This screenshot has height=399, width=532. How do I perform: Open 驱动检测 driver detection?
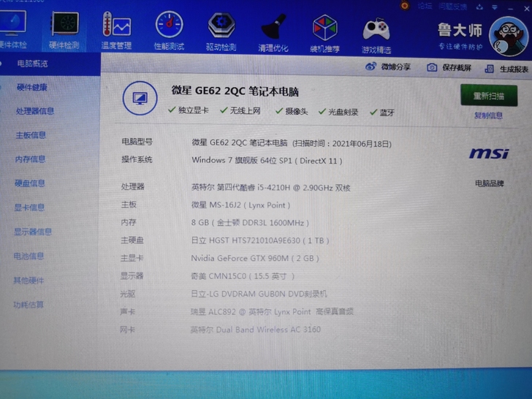coord(221,26)
